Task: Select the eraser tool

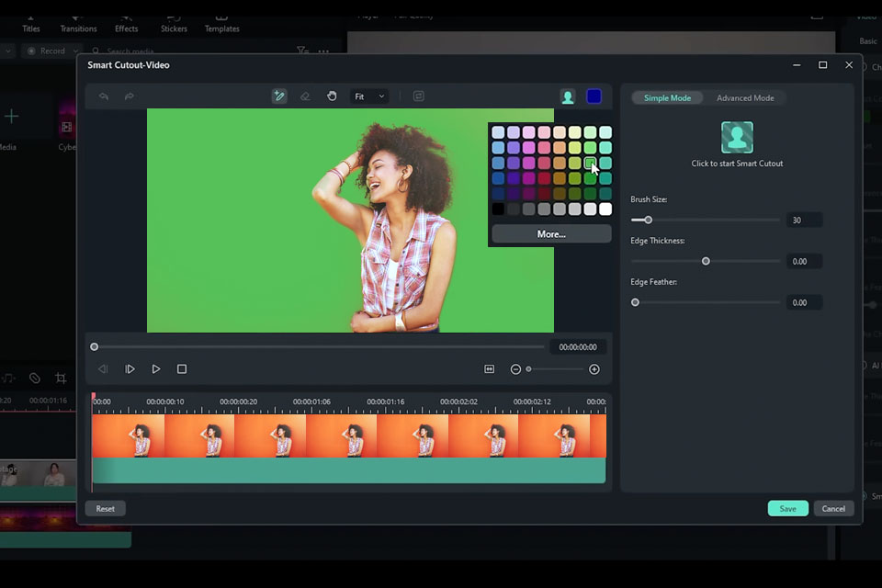Action: point(305,96)
